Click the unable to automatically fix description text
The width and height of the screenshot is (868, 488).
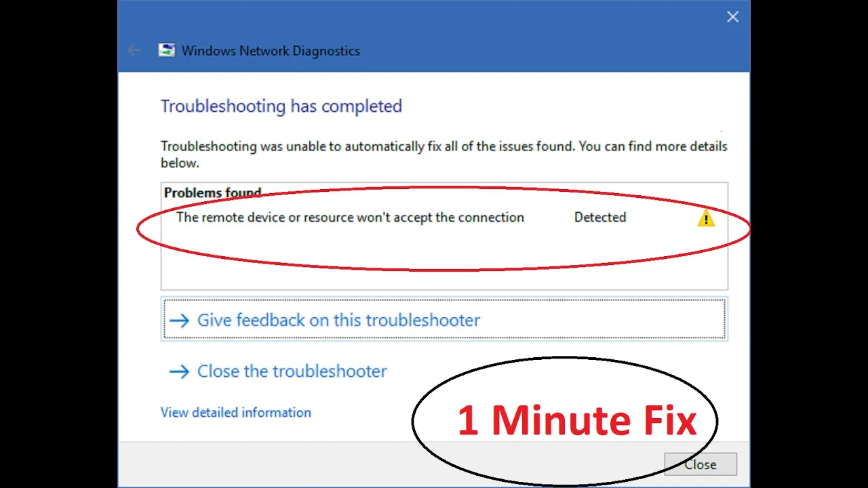tap(443, 154)
